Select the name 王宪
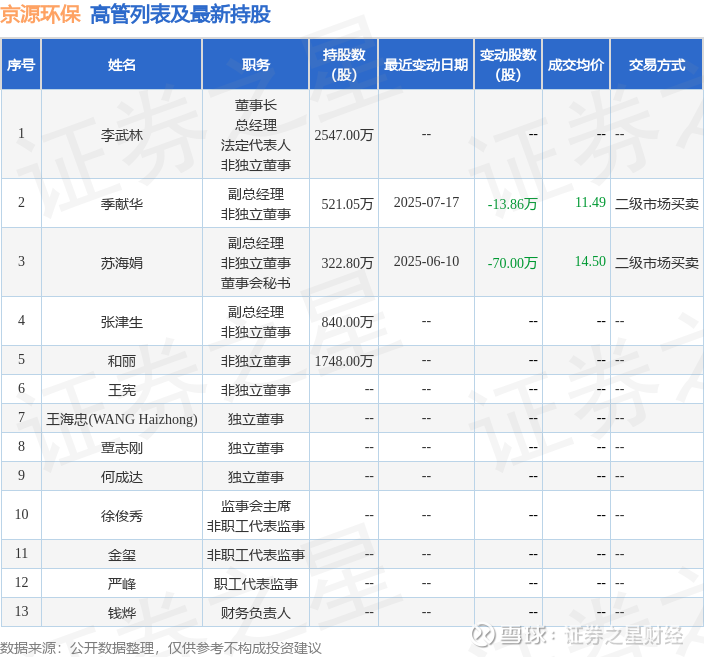The height and width of the screenshot is (657, 704). click(x=122, y=390)
